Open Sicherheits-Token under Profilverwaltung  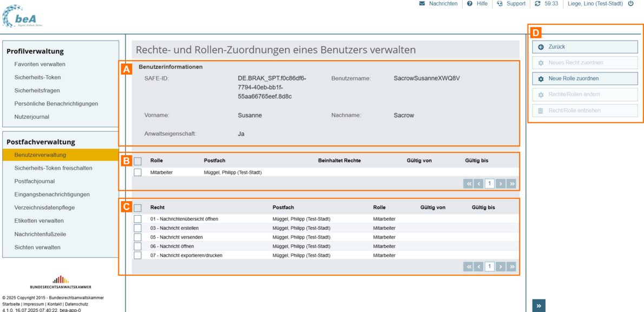click(37, 77)
